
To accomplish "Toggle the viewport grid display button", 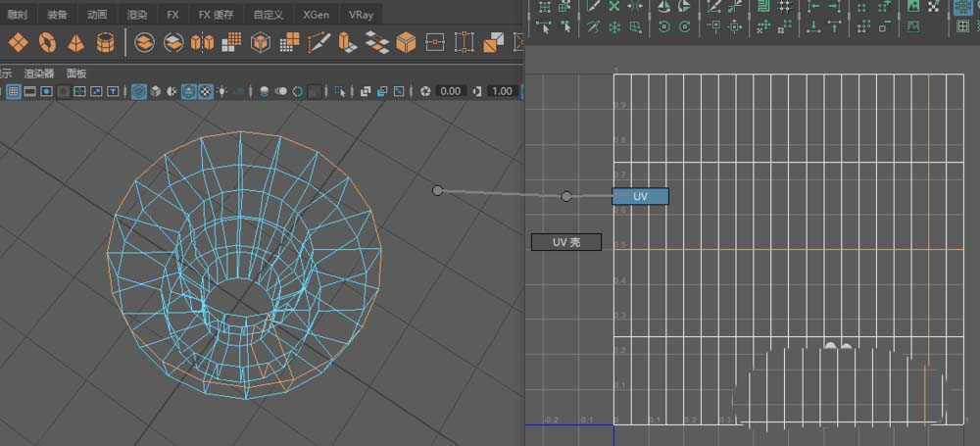I will pyautogui.click(x=14, y=91).
